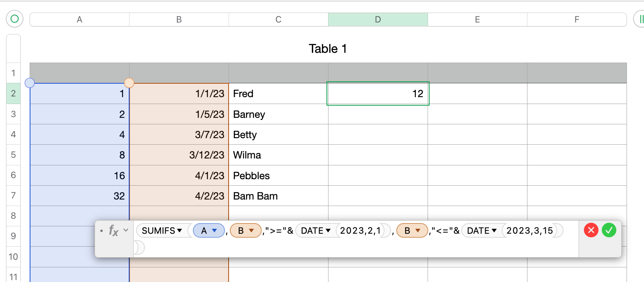Cancel the formula with the red X
The height and width of the screenshot is (282, 644).
[x=591, y=230]
